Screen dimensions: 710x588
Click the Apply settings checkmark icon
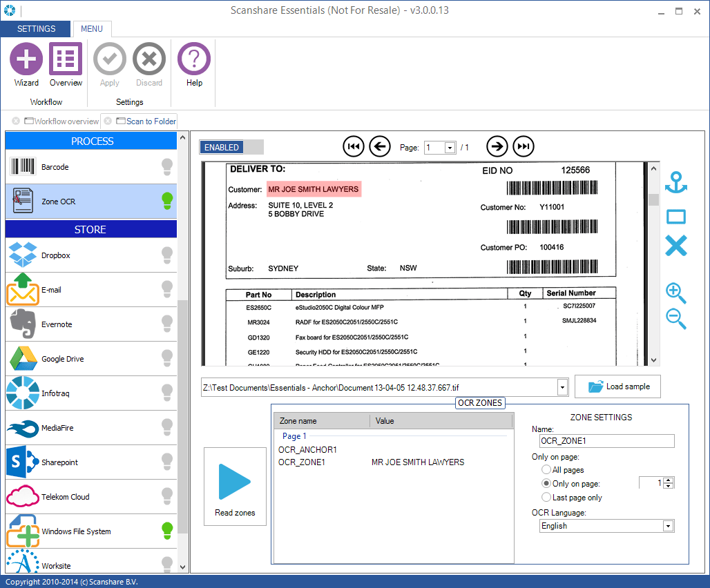110,59
